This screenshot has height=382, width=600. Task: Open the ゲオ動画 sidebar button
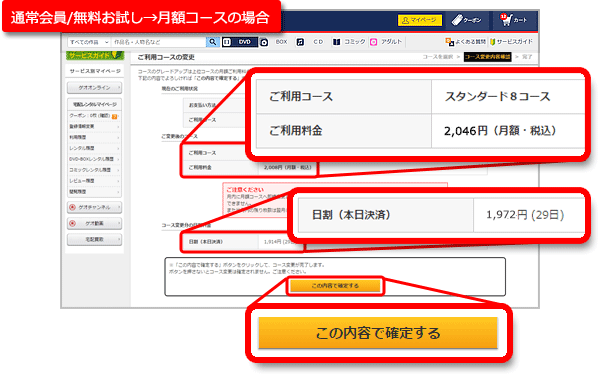95,224
